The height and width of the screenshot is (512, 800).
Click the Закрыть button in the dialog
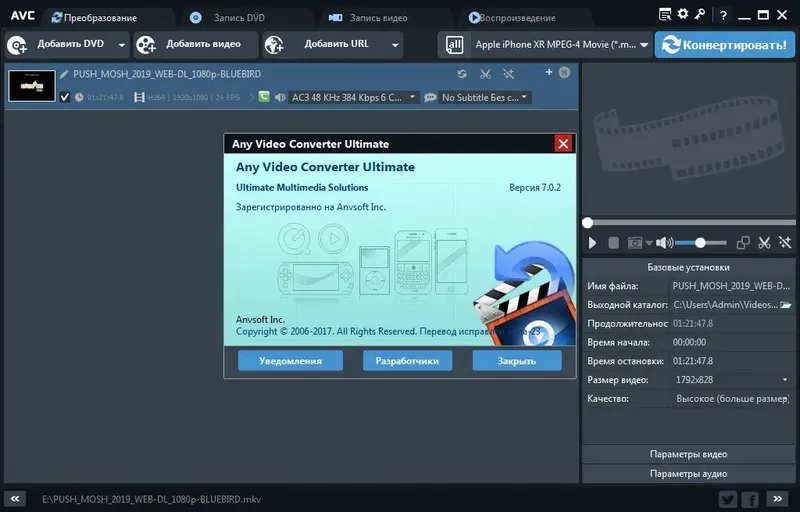[517, 361]
